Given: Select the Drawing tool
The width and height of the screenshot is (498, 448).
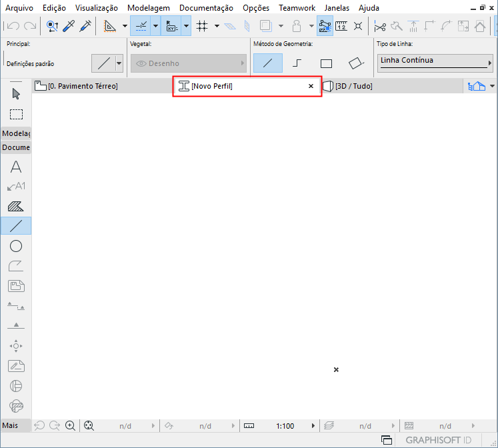Looking at the screenshot, I should point(16,286).
